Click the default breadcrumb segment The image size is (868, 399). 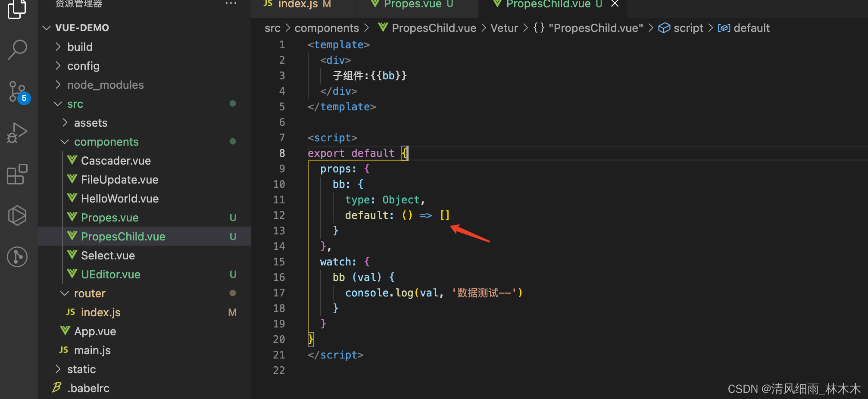751,28
